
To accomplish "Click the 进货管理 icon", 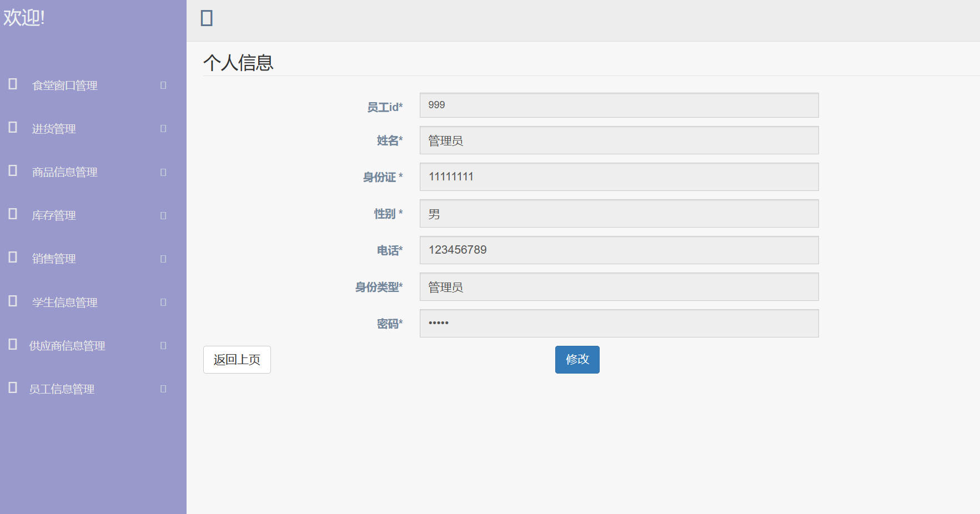I will tap(11, 128).
